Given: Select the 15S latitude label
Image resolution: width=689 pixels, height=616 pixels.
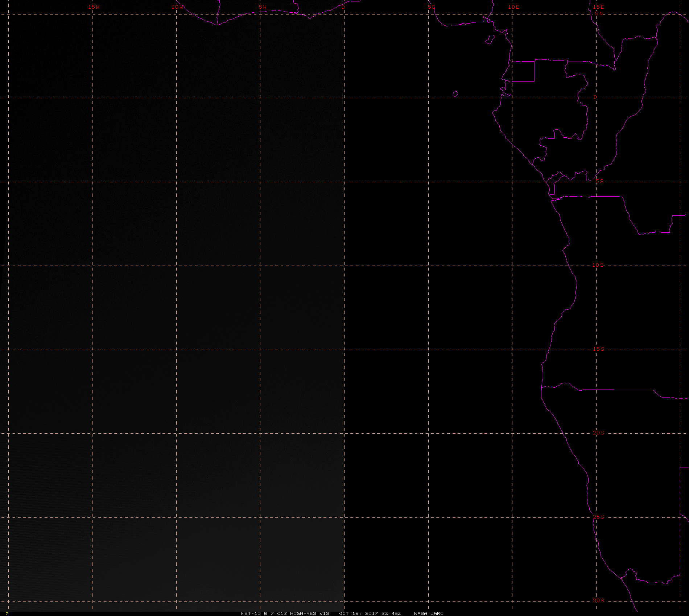Looking at the screenshot, I should [x=599, y=349].
